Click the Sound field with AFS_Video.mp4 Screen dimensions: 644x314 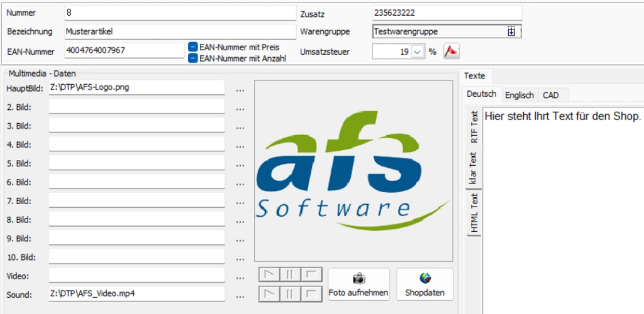tap(136, 295)
